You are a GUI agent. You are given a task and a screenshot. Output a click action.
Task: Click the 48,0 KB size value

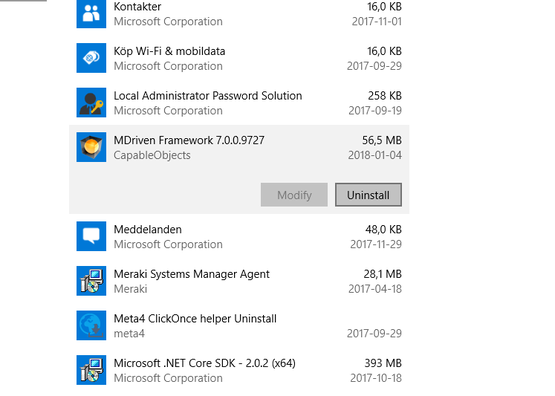(x=383, y=230)
